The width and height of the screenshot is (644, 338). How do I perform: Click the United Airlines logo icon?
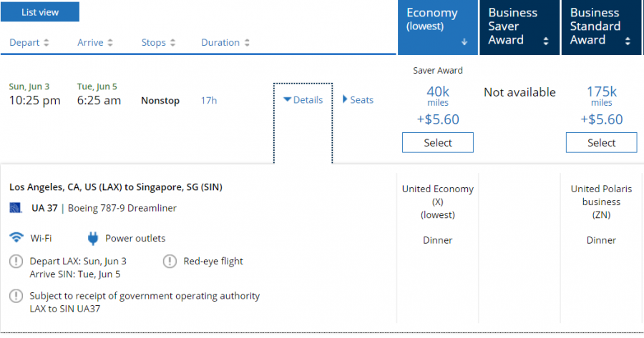point(16,208)
